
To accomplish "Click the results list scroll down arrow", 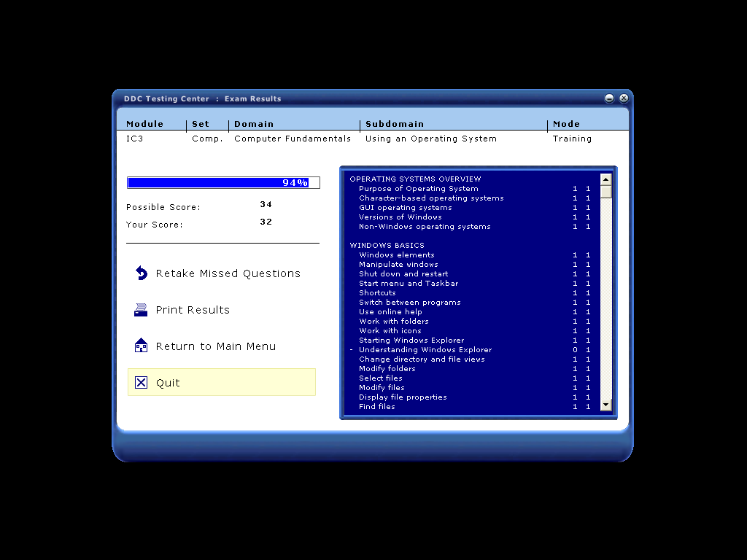I will (605, 405).
